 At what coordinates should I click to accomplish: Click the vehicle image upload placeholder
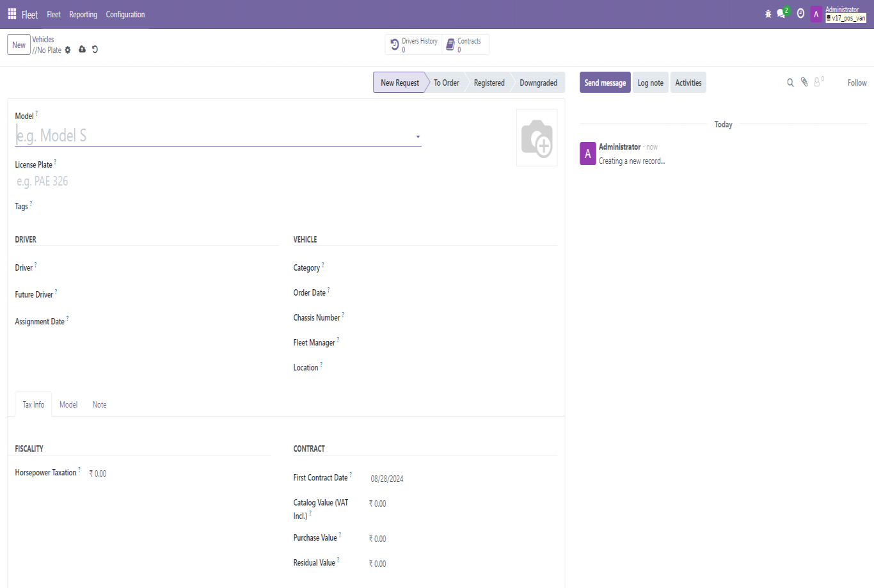coord(536,138)
